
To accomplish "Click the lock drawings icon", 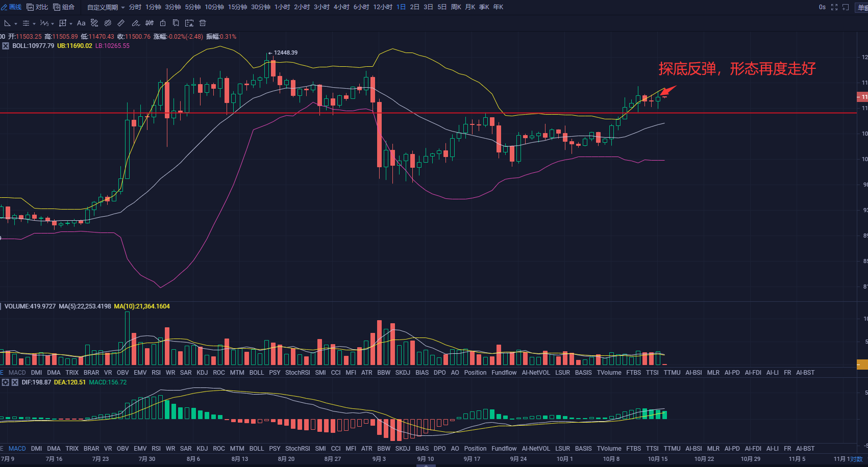I will 163,23.
